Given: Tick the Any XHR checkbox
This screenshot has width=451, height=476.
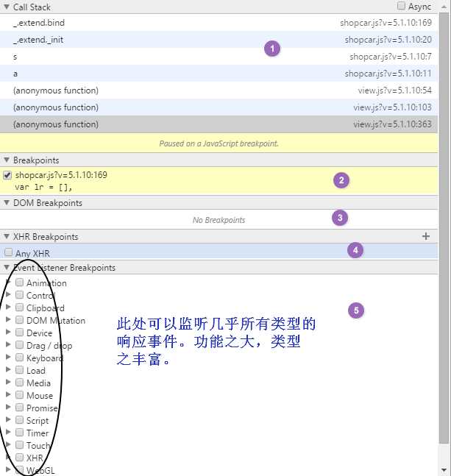Looking at the screenshot, I should [x=8, y=252].
